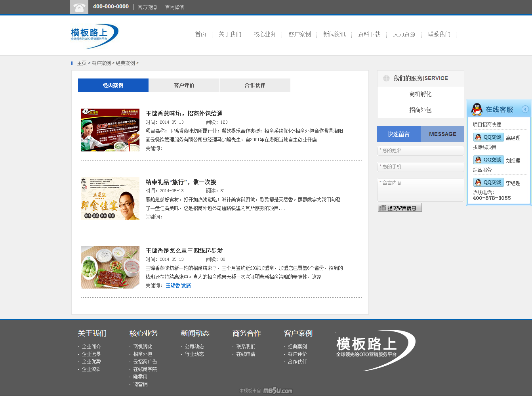Click the QQ penguin icon in 在线客服 header

[477, 109]
